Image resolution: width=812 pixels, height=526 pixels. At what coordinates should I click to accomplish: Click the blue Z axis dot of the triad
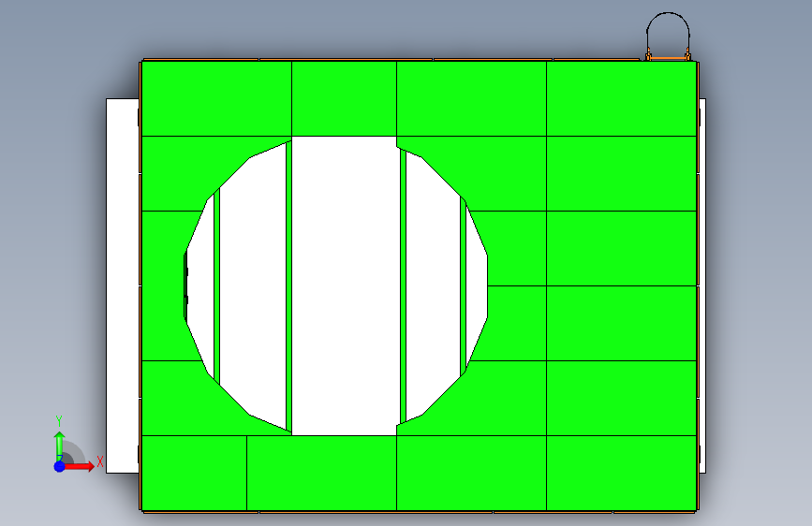click(x=60, y=466)
